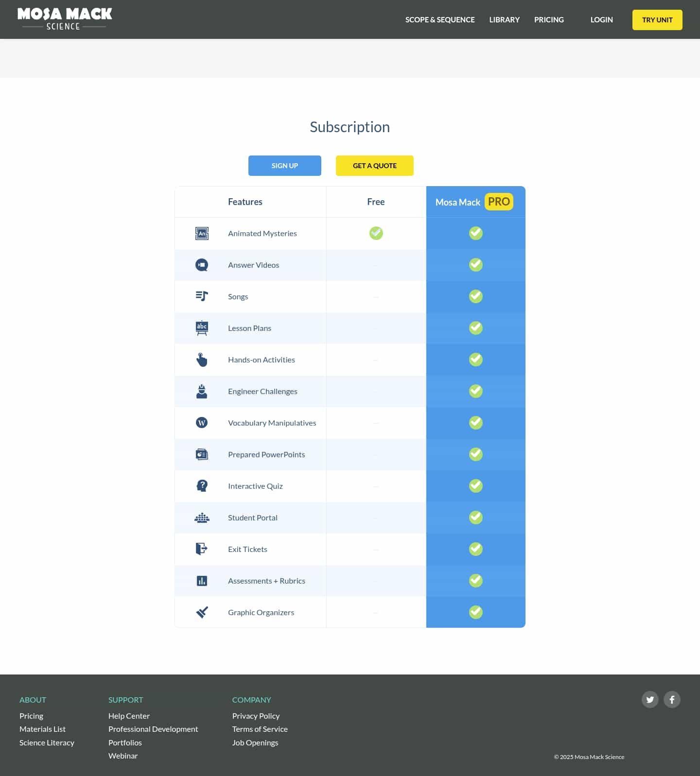Click the Features column header

(x=245, y=202)
